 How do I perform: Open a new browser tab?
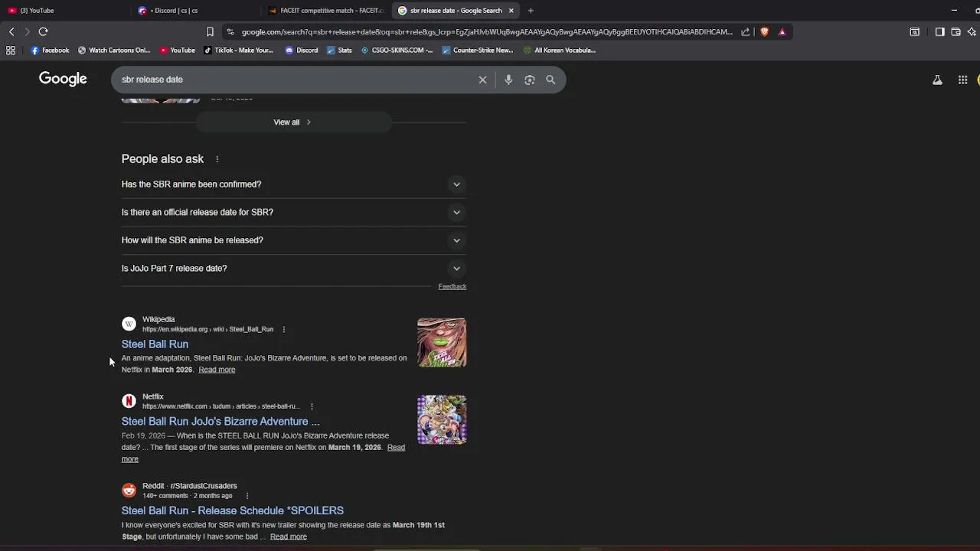531,11
